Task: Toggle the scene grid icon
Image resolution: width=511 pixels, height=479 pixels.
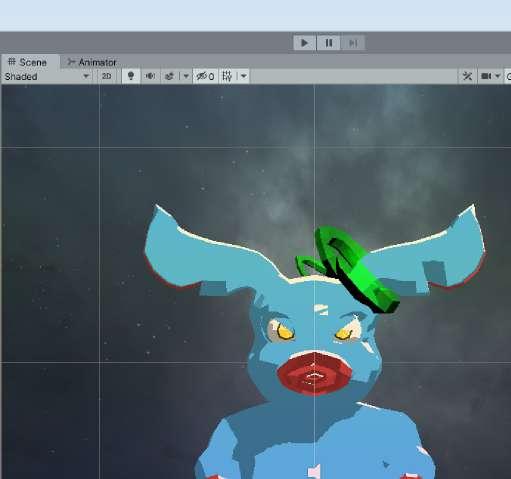Action: click(227, 76)
